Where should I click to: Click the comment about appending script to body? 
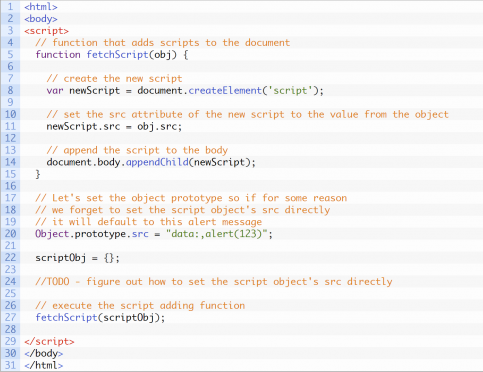click(x=137, y=150)
